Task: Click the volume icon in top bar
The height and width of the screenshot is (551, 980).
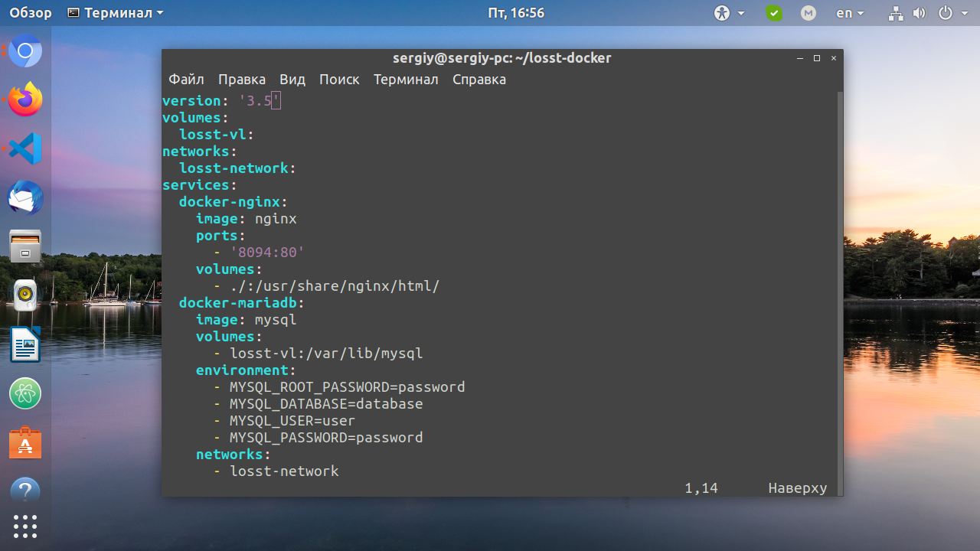Action: coord(920,13)
